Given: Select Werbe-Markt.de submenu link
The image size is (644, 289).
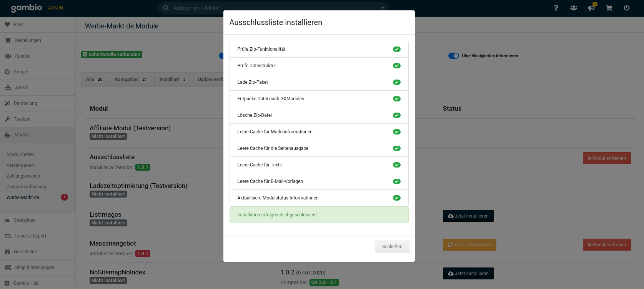Looking at the screenshot, I should [x=23, y=197].
